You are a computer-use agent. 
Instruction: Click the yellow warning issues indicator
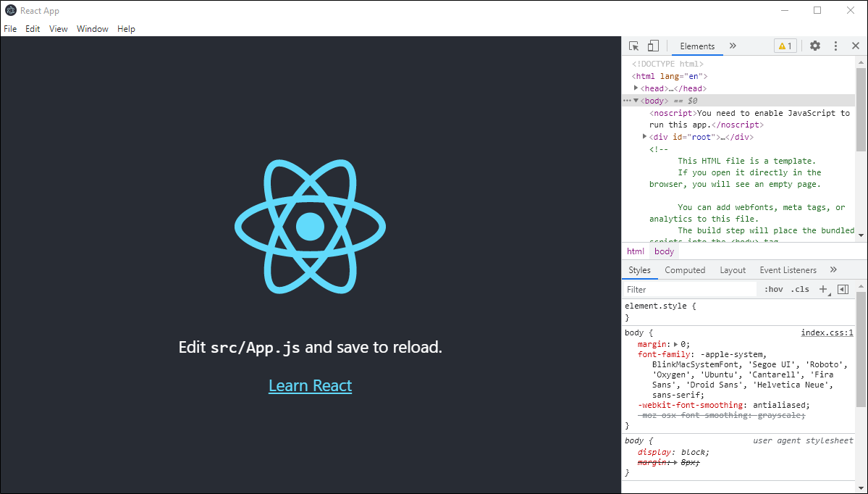tap(785, 45)
